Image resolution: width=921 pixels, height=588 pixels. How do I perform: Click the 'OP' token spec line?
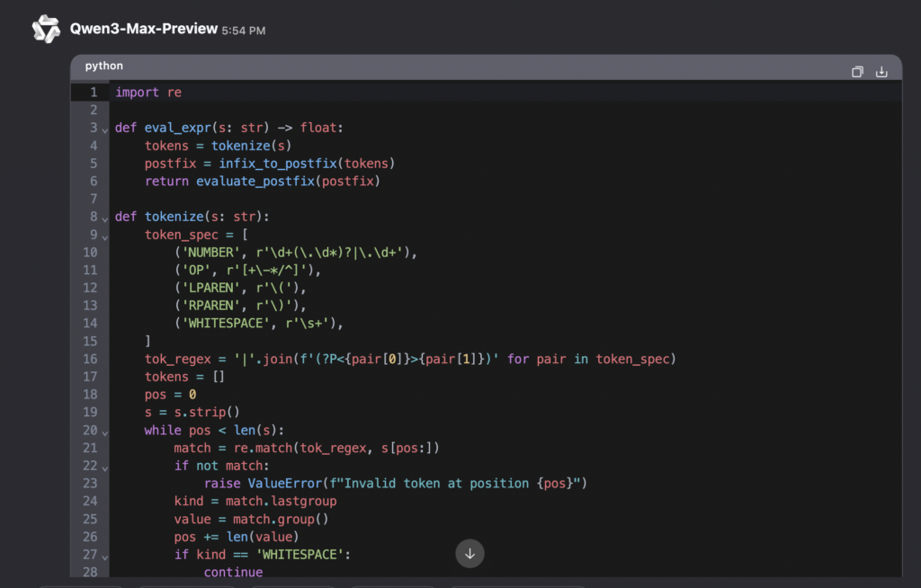248,271
